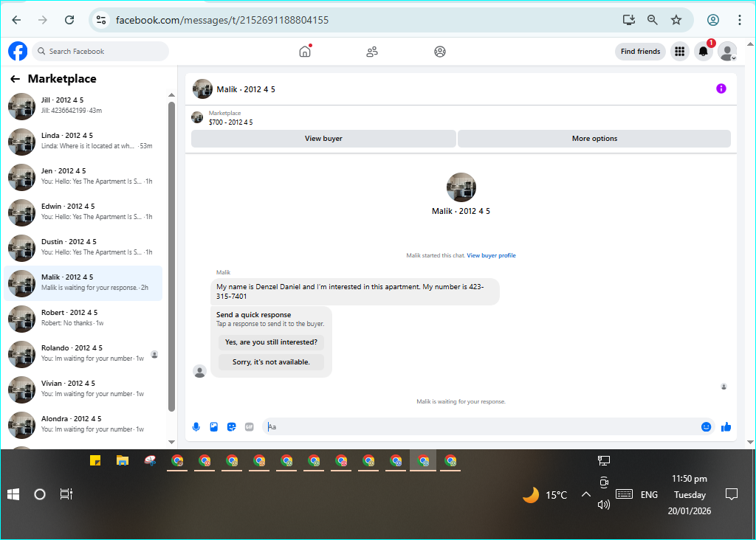The height and width of the screenshot is (540, 756).
Task: Open the Chrome three-dot menu
Action: click(739, 20)
